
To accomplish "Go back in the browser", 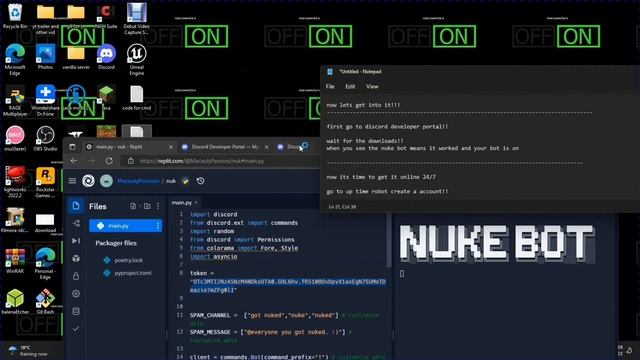I will pos(74,161).
